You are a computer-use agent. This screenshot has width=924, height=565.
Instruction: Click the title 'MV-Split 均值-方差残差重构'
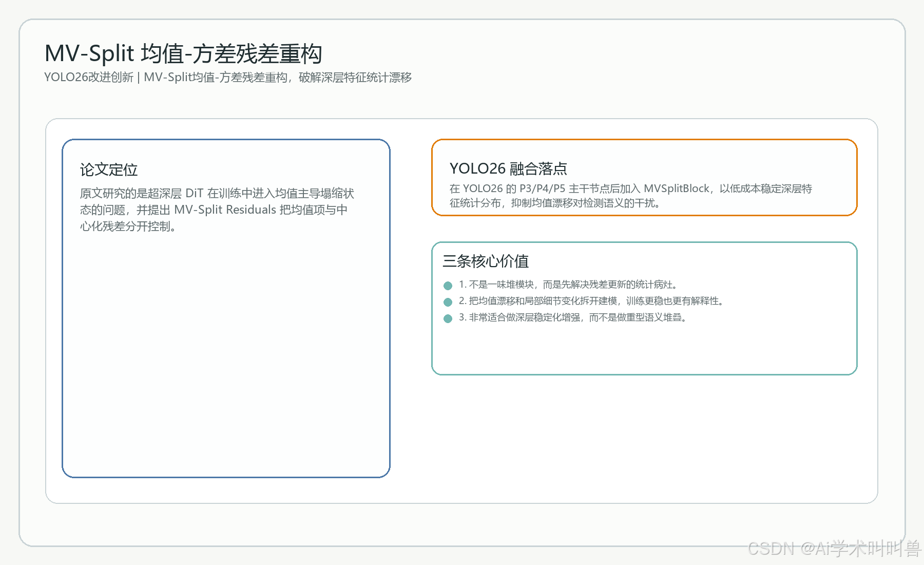(183, 53)
